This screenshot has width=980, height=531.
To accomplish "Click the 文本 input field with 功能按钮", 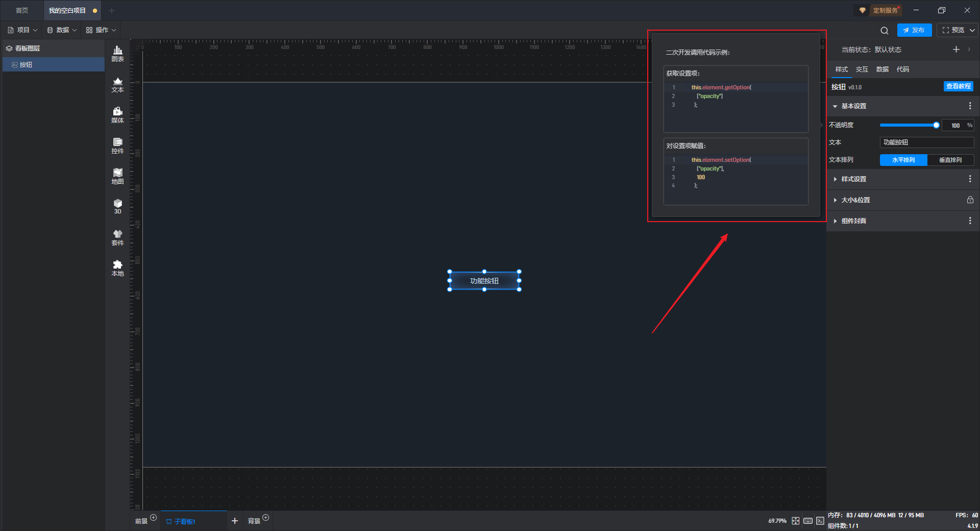I will pos(926,142).
